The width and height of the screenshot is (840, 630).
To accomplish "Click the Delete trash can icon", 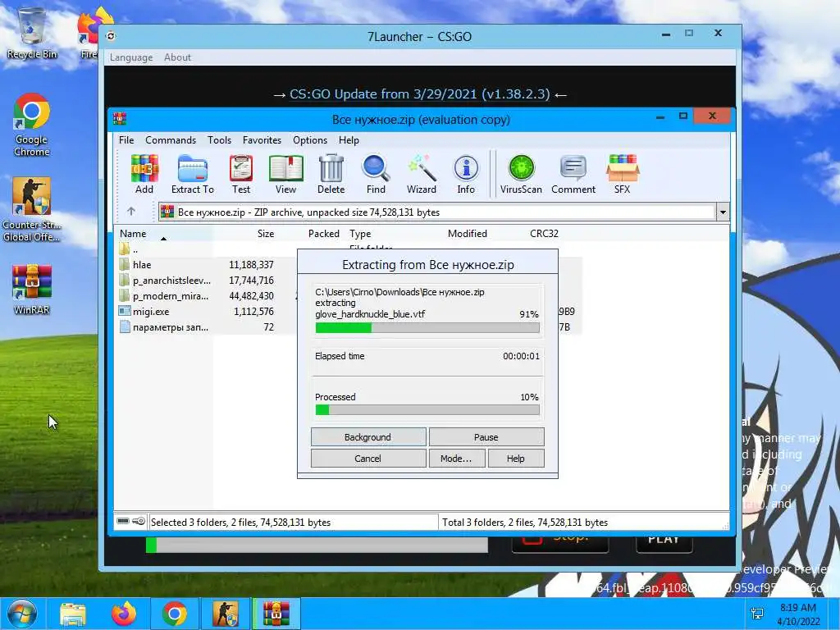I will (x=331, y=174).
